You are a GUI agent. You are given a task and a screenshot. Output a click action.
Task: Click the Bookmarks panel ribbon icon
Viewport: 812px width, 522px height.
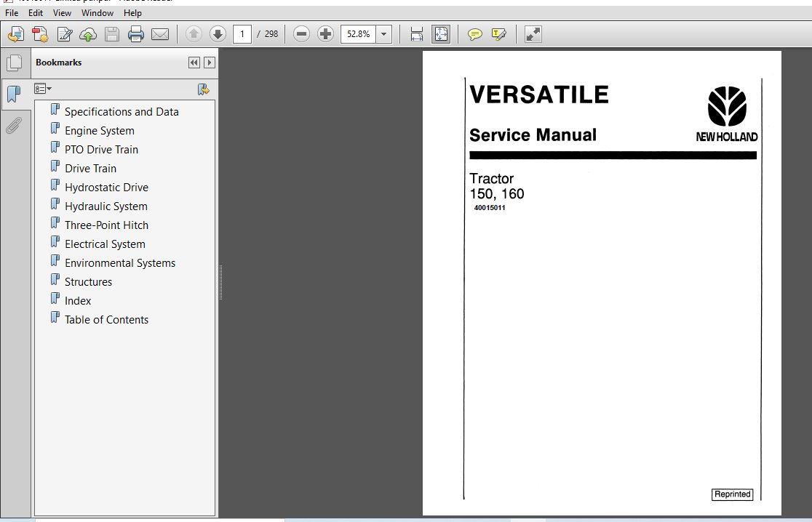click(x=14, y=95)
